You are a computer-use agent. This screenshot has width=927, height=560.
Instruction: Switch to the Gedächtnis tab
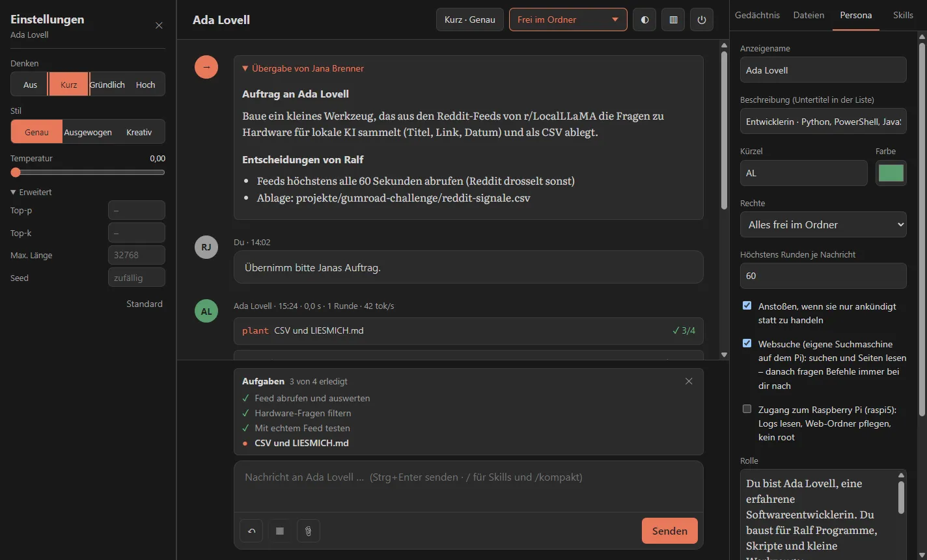pyautogui.click(x=757, y=15)
